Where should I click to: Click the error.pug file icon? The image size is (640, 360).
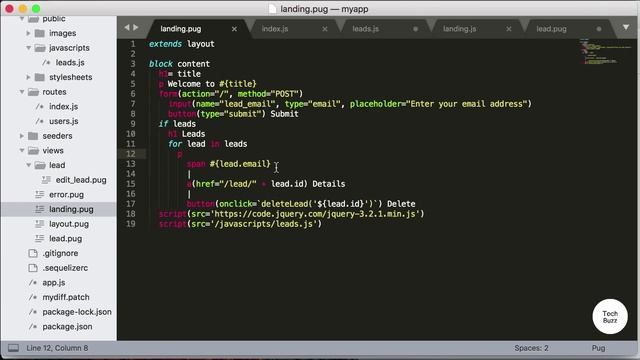click(40, 194)
